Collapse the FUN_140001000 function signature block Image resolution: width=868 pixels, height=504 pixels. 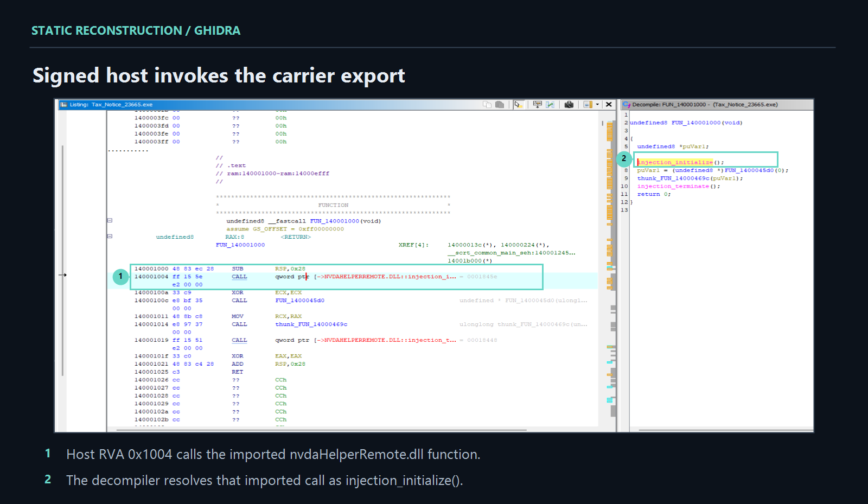pyautogui.click(x=110, y=221)
